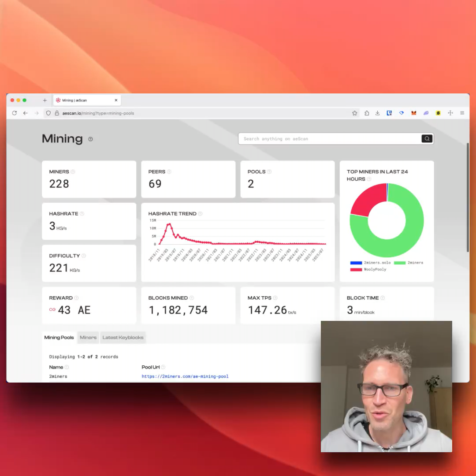This screenshot has width=476, height=476.
Task: Click info icon beside POOLS label
Action: coord(269,171)
